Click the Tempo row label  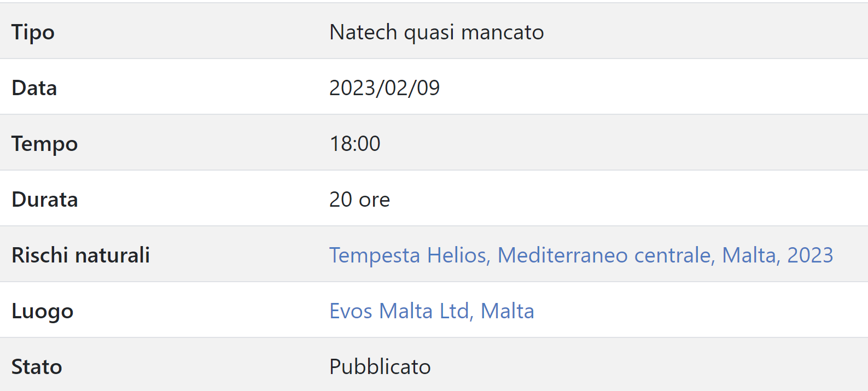coord(45,144)
